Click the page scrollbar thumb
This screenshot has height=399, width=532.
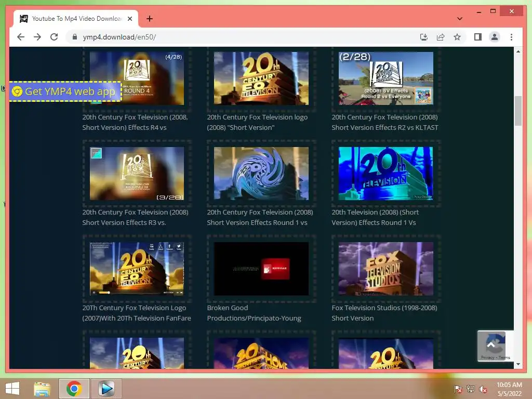click(x=518, y=111)
